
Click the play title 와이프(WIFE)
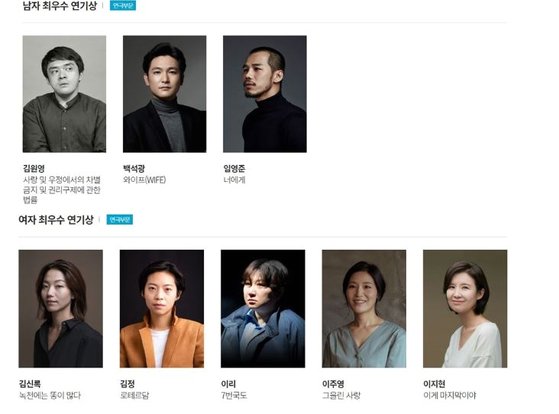coord(144,180)
